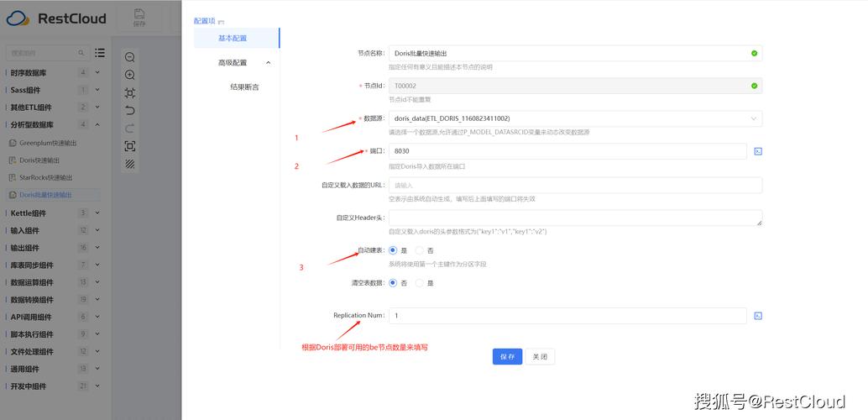Expand 通用组件 category
Viewport: 868px width, 420px height.
tap(97, 369)
